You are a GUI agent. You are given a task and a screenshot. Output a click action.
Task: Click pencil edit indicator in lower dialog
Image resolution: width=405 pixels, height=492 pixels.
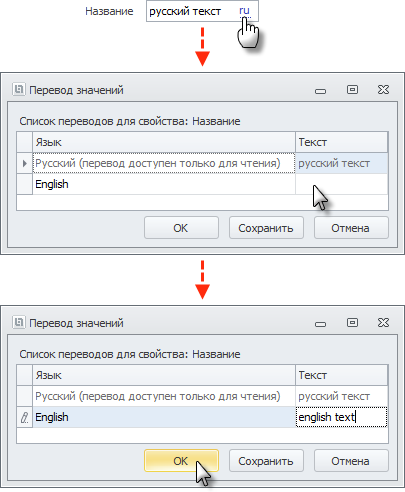point(24,417)
